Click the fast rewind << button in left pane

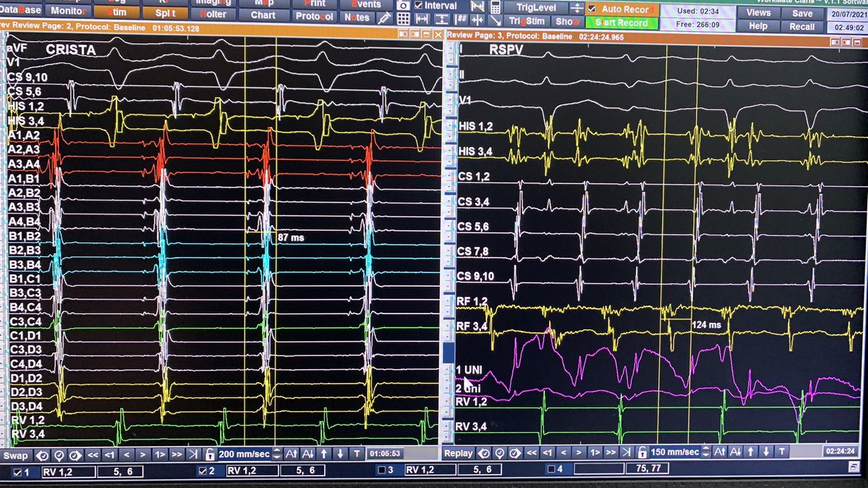click(93, 455)
